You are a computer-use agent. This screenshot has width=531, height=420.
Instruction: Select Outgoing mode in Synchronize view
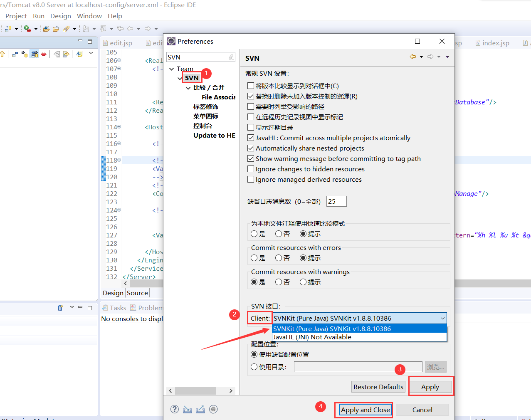(25, 54)
